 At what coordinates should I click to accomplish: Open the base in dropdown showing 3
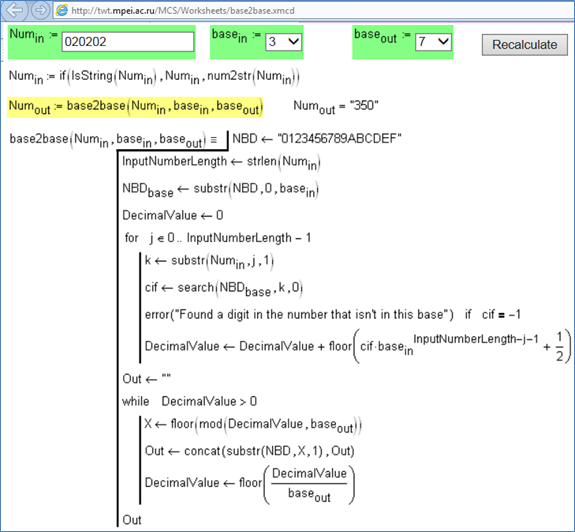click(283, 42)
